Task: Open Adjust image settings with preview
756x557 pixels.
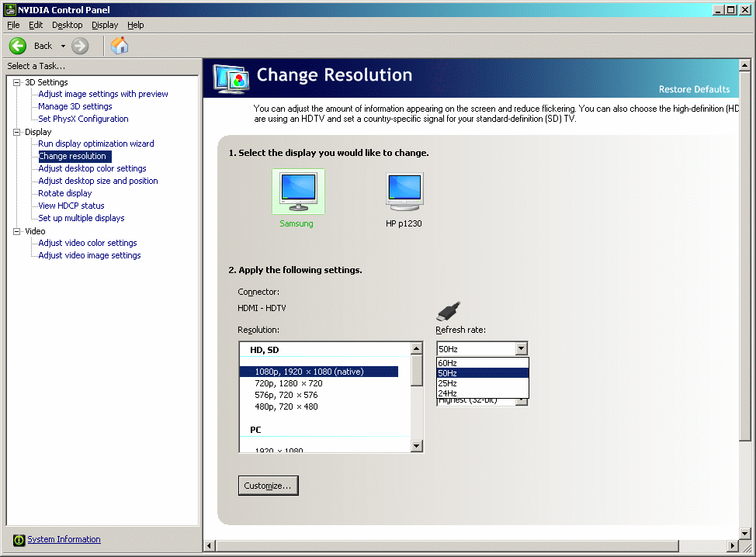Action: (103, 94)
